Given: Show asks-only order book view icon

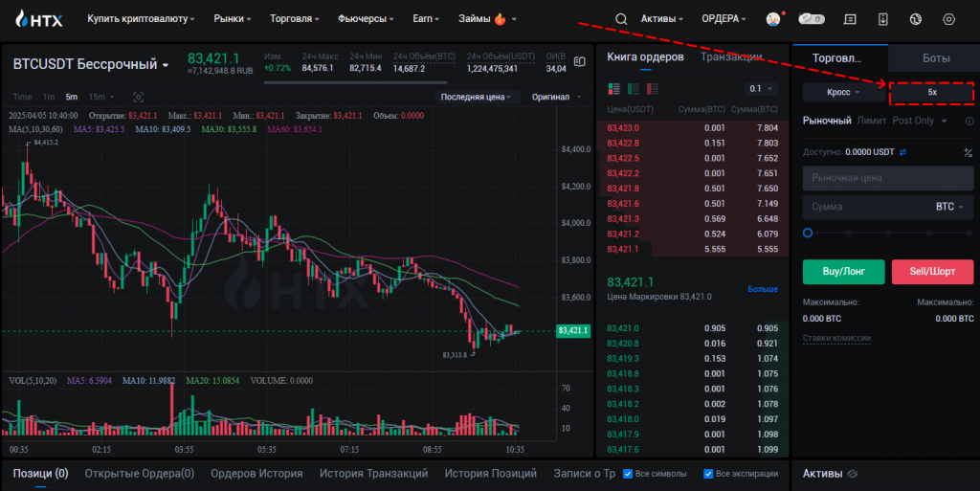Looking at the screenshot, I should point(653,89).
